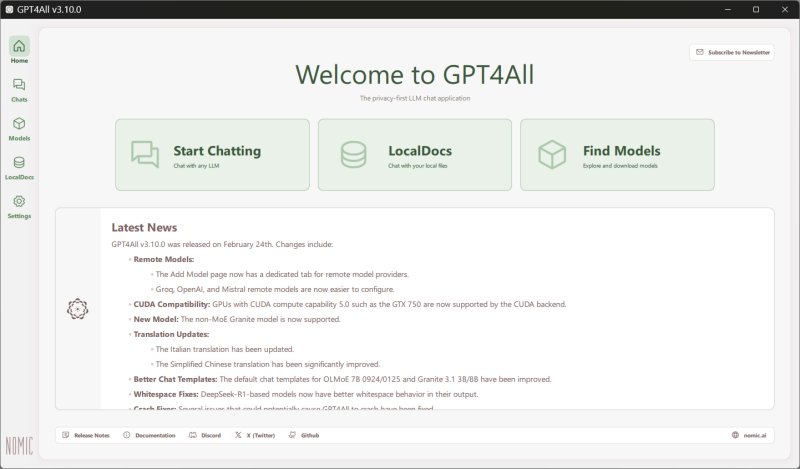Click the Release Notes icon in footer
The height and width of the screenshot is (469, 800).
click(x=65, y=435)
